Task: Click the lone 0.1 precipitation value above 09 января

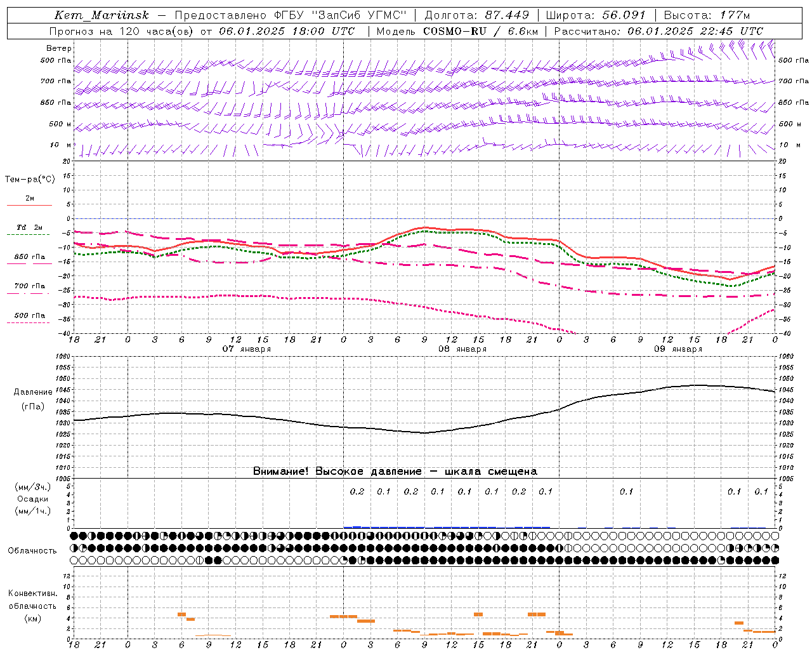Action: (x=626, y=491)
